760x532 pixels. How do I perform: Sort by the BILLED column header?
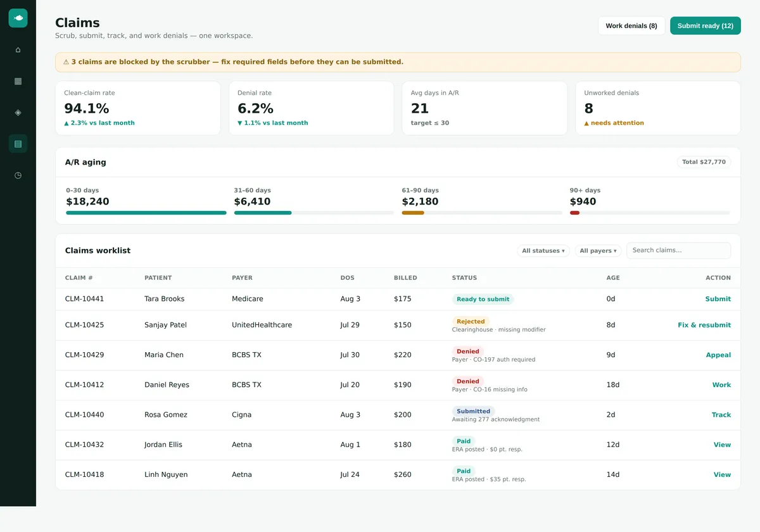click(x=405, y=278)
